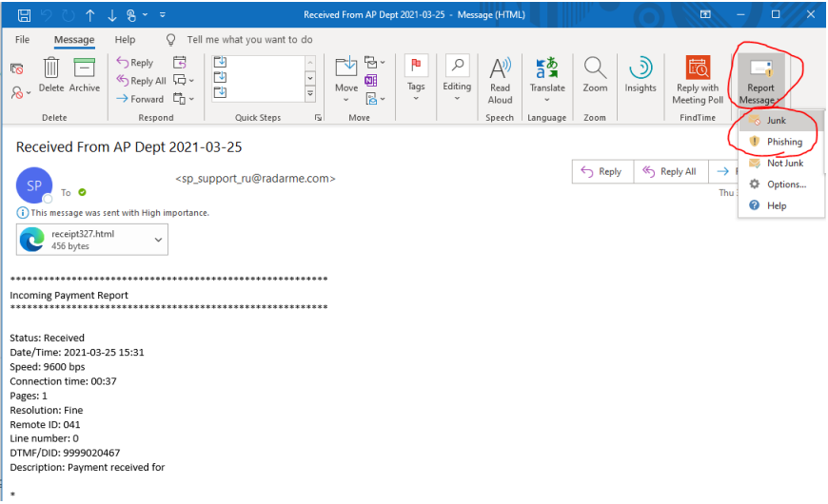Go to next item with down arrow
Image resolution: width=828 pixels, height=504 pixels.
pyautogui.click(x=112, y=15)
